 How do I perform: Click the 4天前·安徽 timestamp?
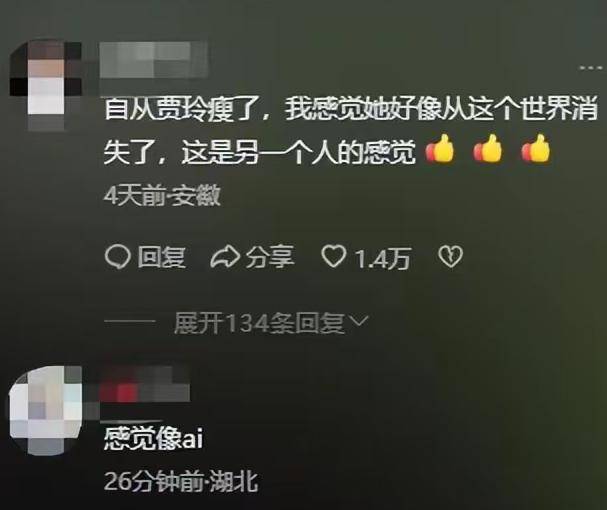point(162,196)
